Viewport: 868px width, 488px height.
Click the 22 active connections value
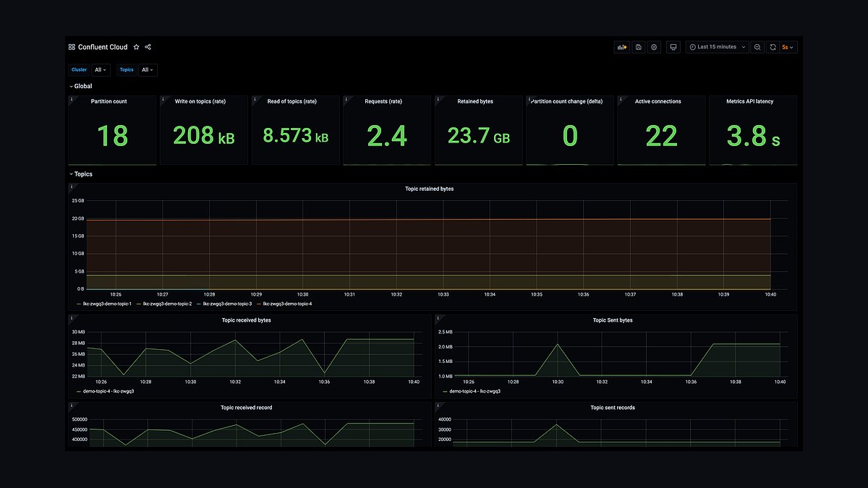pyautogui.click(x=661, y=136)
